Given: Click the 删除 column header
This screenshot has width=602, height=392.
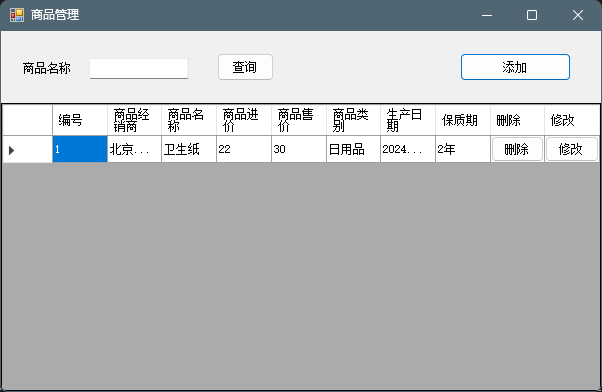Looking at the screenshot, I should click(517, 120).
